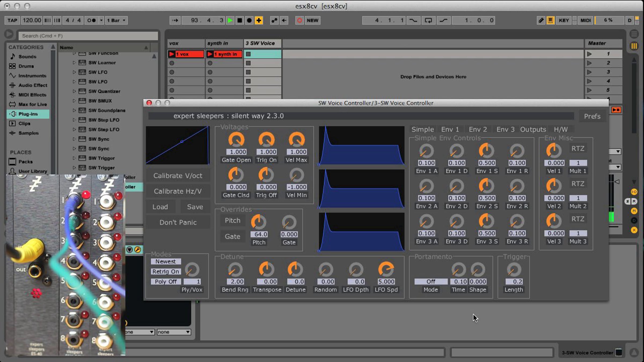Screen dimensions: 644x362
Task: Stop playback with the Stop button
Action: click(240, 20)
